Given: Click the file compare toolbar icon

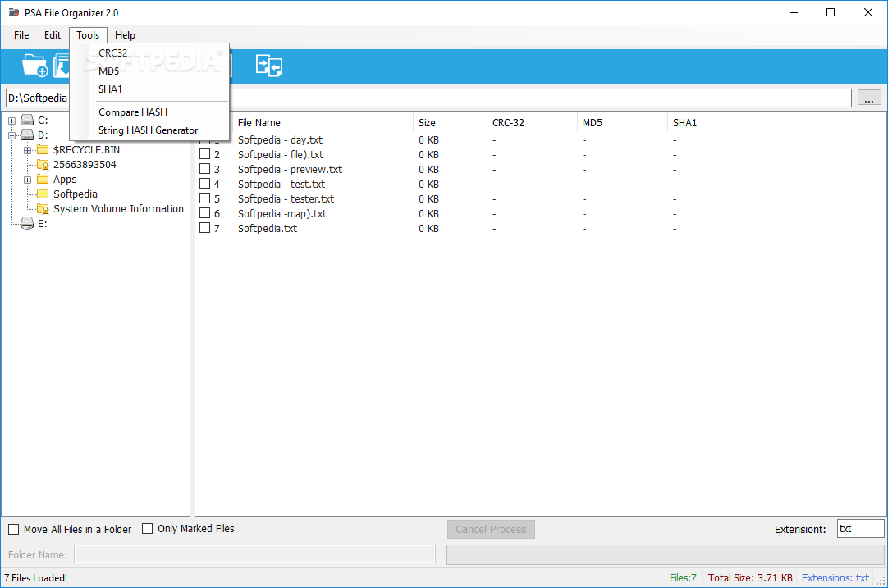Looking at the screenshot, I should pos(269,66).
